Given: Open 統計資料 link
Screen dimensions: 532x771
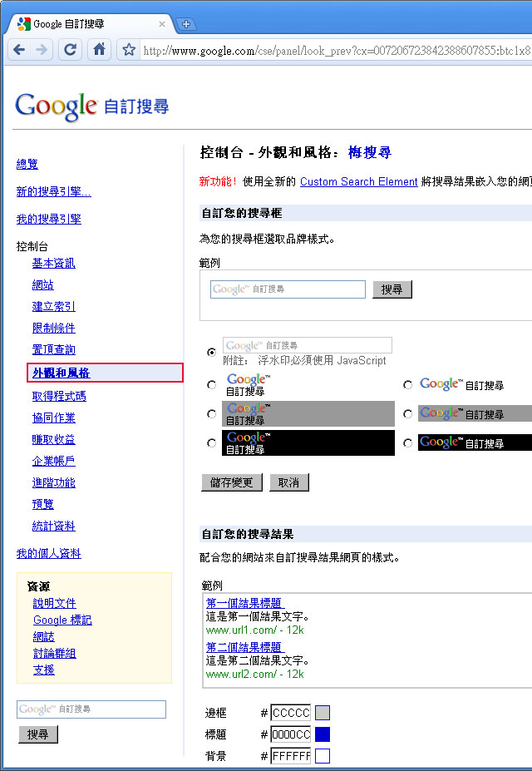Looking at the screenshot, I should (x=53, y=526).
